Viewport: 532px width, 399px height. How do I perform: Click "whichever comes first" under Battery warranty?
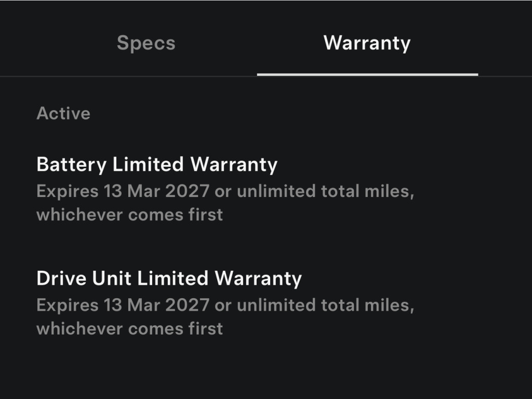[129, 215]
